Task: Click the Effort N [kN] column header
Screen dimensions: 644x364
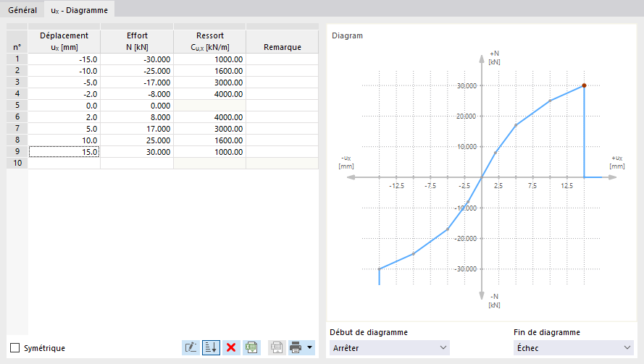Action: click(137, 41)
